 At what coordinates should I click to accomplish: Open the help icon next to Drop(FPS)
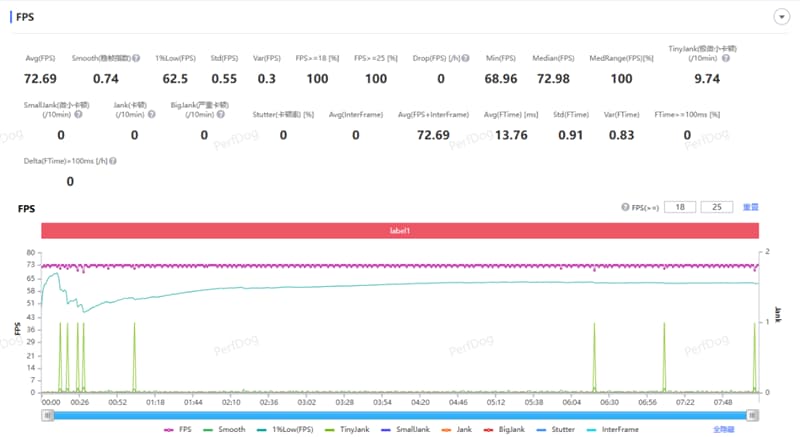point(465,58)
